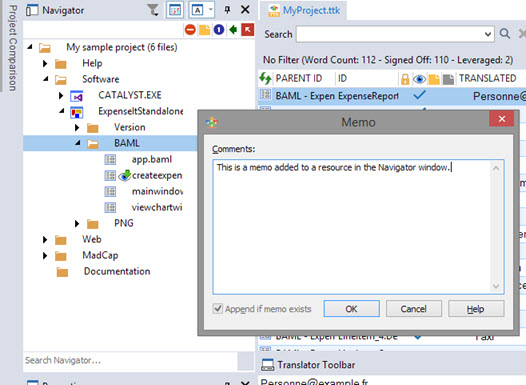The image size is (526, 385).
Task: Select viewchartwi baml file
Action: (x=157, y=207)
